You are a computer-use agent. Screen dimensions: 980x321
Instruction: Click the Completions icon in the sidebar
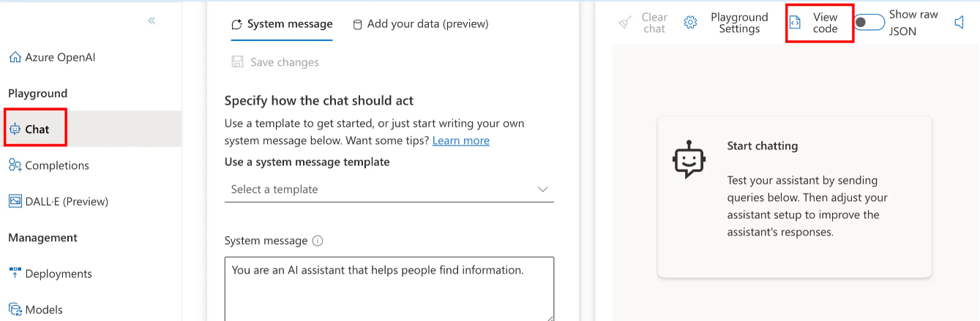pyautogui.click(x=15, y=165)
